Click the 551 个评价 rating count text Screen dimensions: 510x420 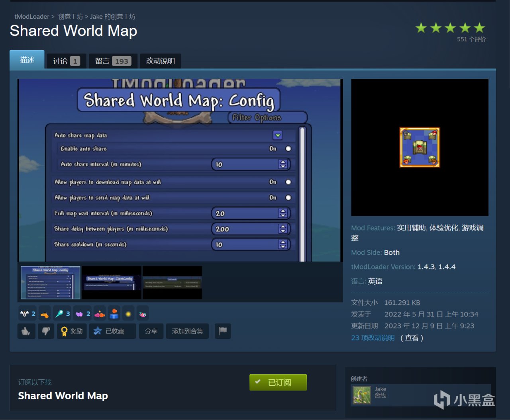[x=471, y=39]
